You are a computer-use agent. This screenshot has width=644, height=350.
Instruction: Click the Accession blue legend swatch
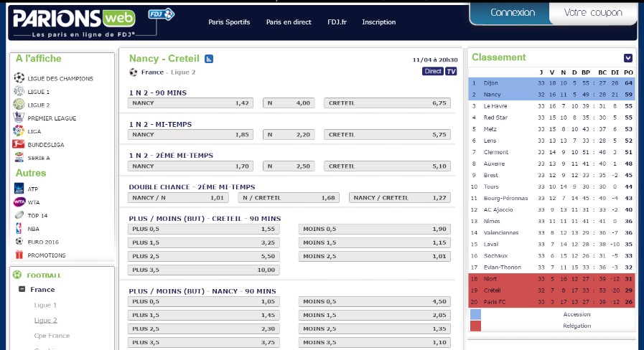point(475,314)
